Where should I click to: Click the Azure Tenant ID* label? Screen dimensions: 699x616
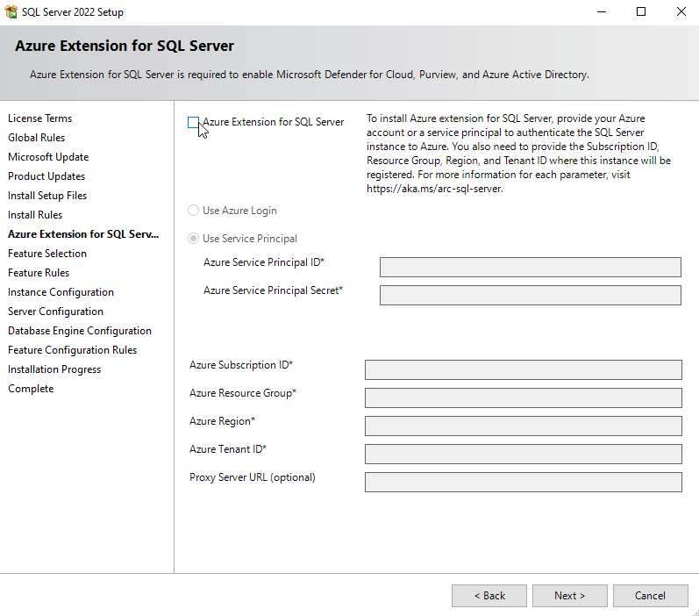tap(228, 449)
